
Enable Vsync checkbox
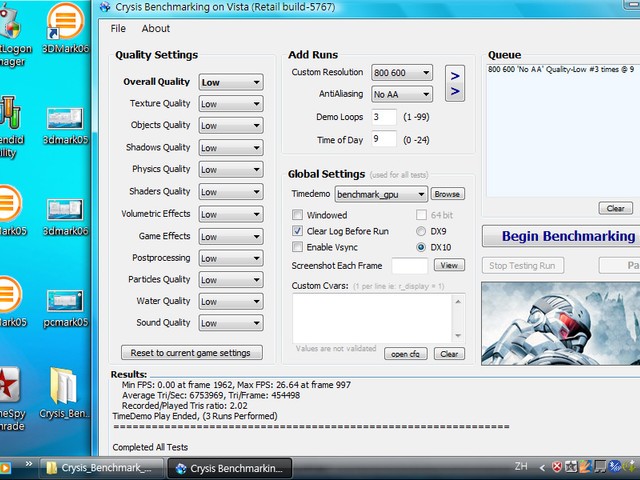298,247
